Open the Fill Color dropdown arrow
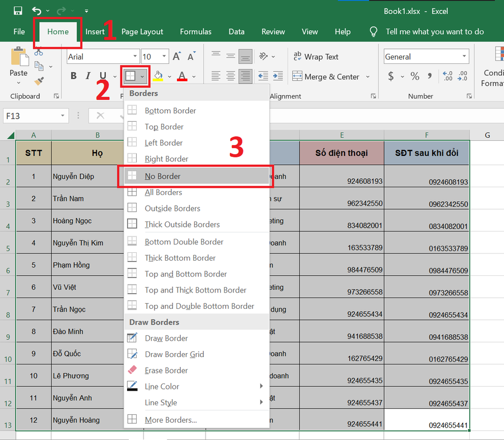The image size is (504, 440). click(x=169, y=77)
